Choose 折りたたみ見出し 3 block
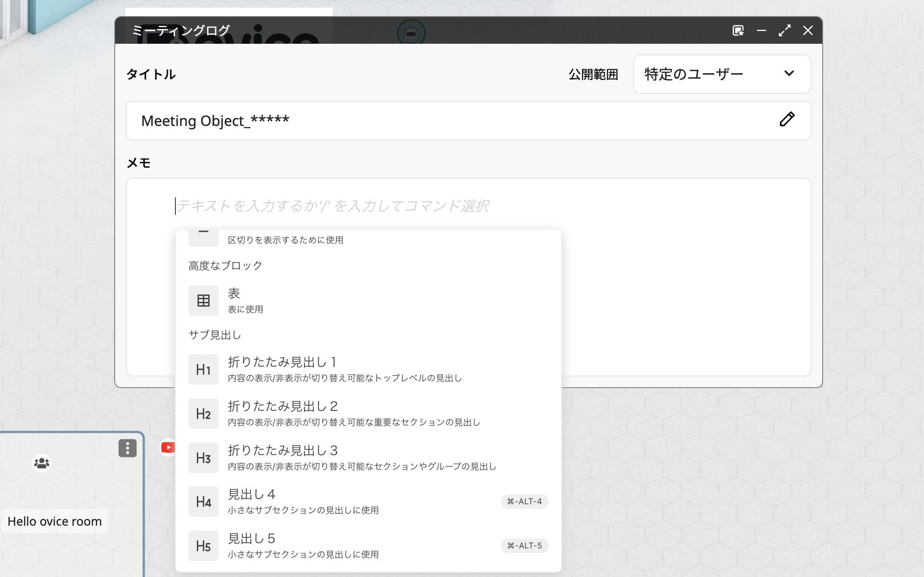This screenshot has width=924, height=577. pos(368,458)
